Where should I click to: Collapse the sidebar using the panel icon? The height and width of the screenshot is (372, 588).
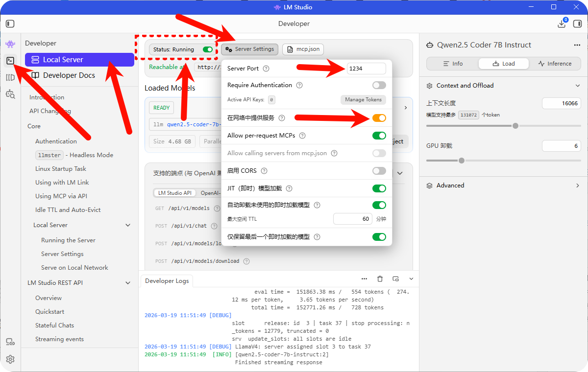10,23
